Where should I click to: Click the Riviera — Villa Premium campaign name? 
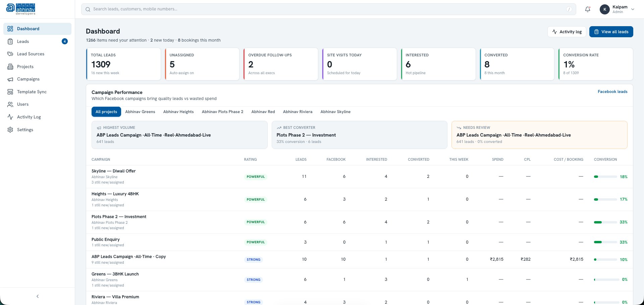point(115,297)
